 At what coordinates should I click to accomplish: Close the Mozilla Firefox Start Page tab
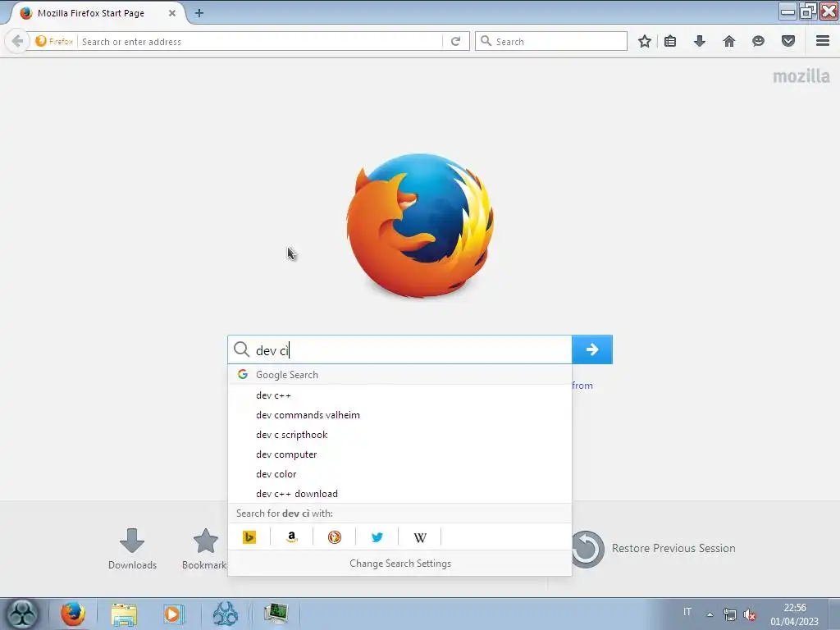click(172, 13)
